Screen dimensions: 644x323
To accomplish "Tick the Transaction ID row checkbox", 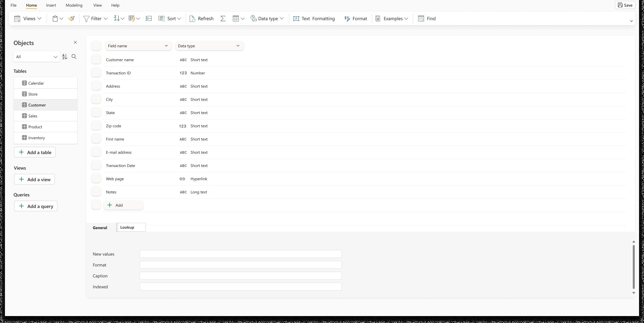I will tap(96, 73).
